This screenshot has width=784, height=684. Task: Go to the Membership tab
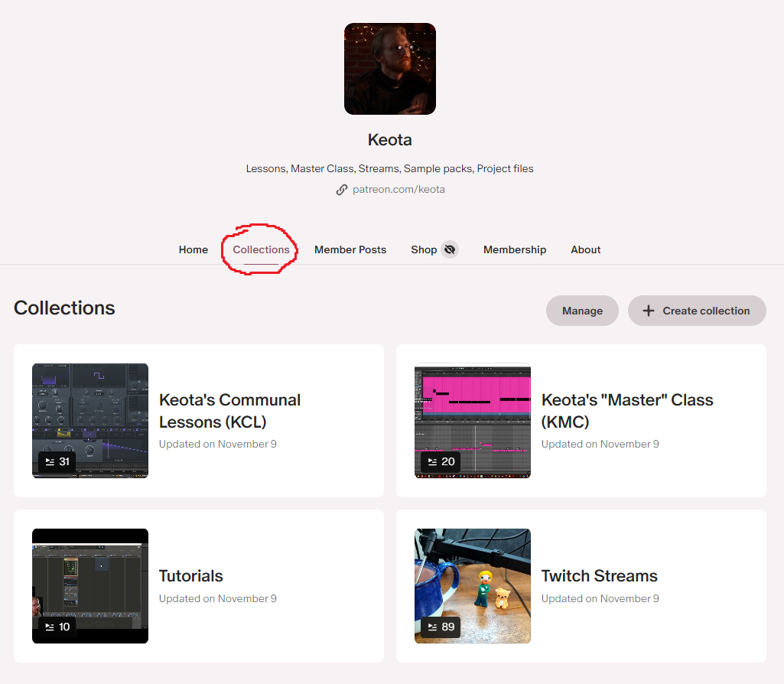515,249
